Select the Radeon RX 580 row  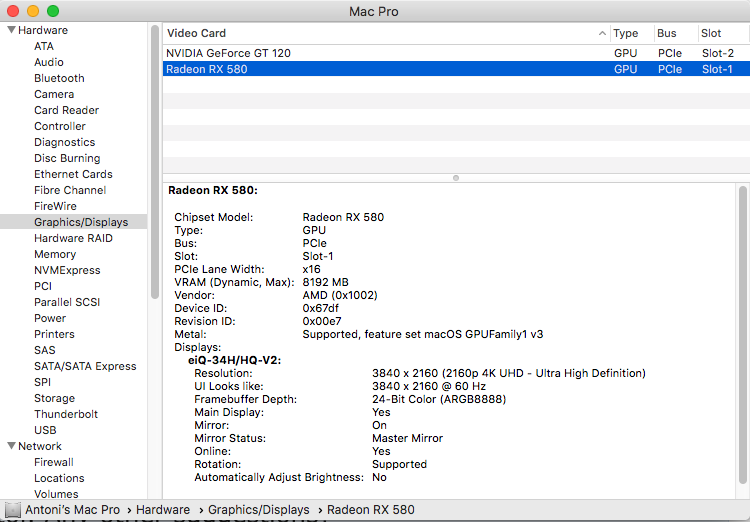tap(456, 69)
